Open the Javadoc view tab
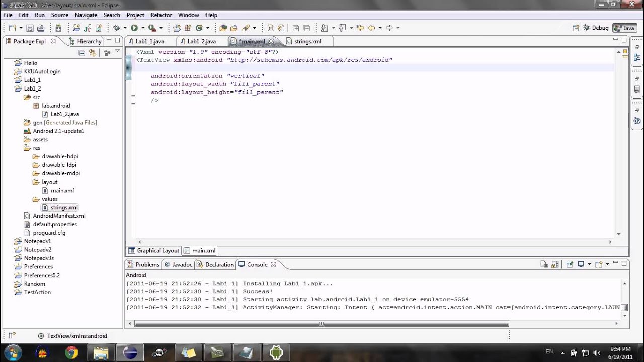The width and height of the screenshot is (644, 362). pyautogui.click(x=178, y=264)
